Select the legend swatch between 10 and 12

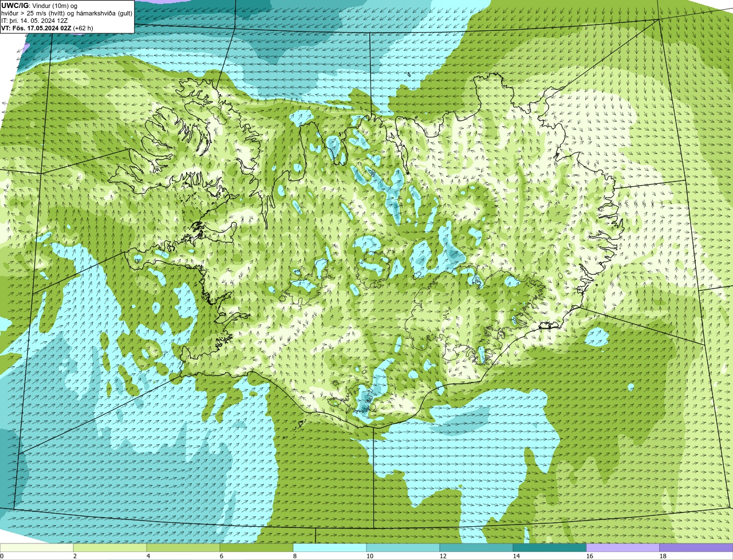coord(403,547)
